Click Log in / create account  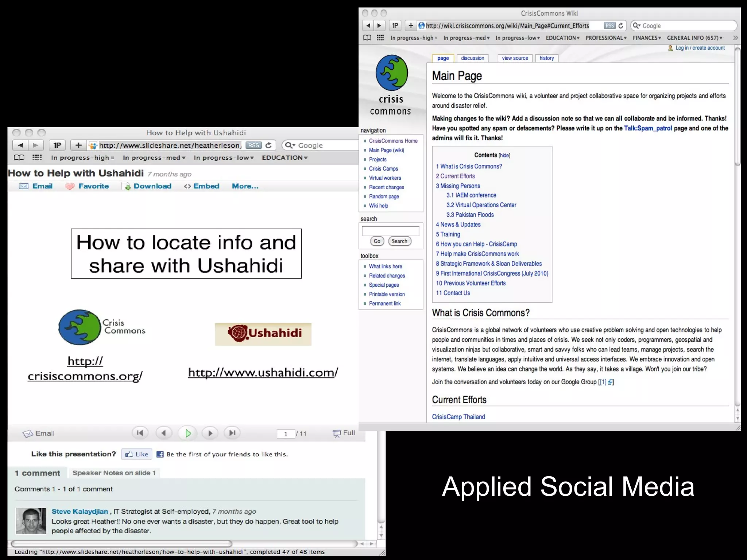tap(700, 48)
